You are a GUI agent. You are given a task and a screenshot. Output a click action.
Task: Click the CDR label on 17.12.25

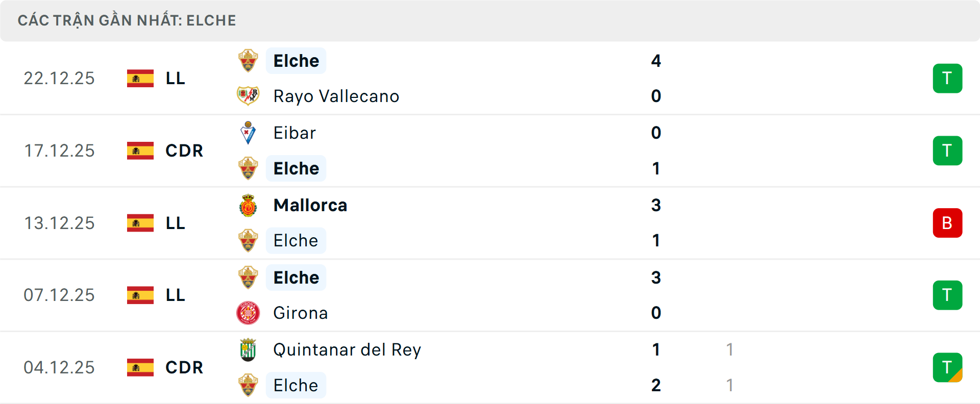point(184,150)
